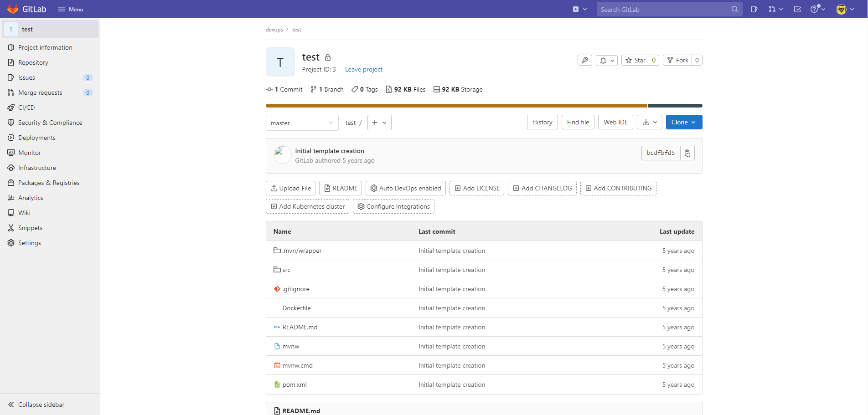Click the 1 Commit link

coord(284,89)
